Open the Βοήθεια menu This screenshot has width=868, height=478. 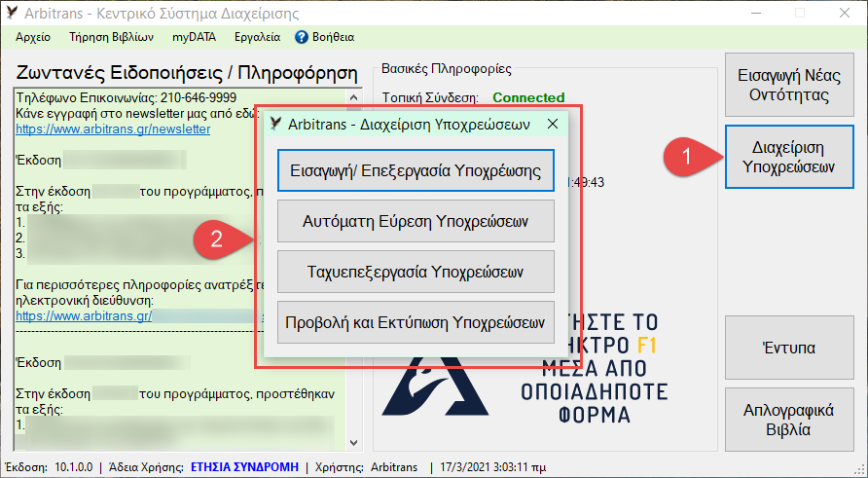333,37
